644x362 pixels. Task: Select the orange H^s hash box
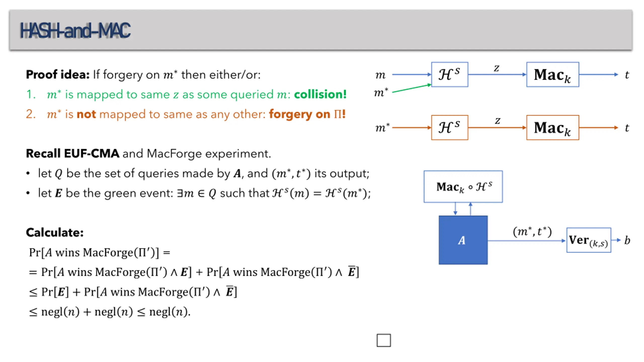(450, 127)
